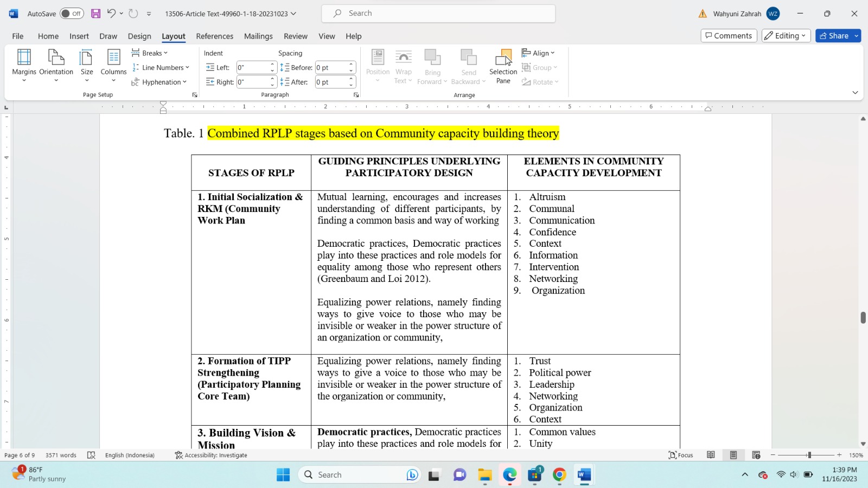The width and height of the screenshot is (868, 488).
Task: Switch to Web Layout view
Action: [x=756, y=455]
